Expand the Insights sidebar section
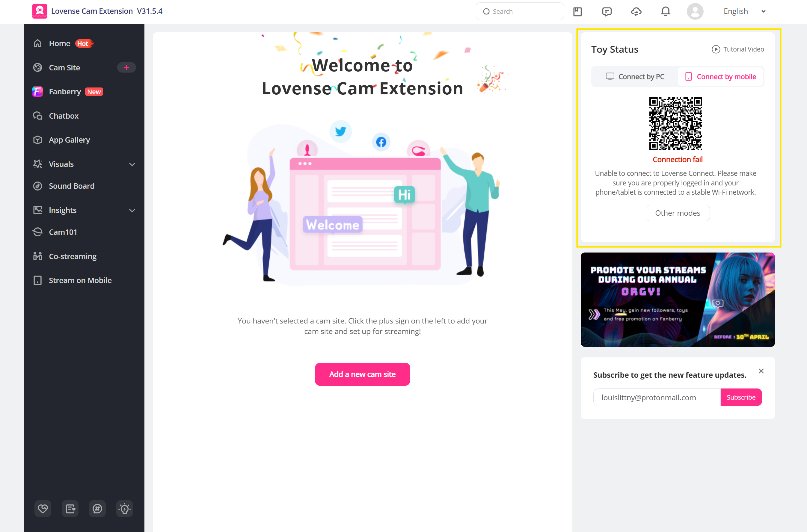The width and height of the screenshot is (807, 532). (x=132, y=210)
